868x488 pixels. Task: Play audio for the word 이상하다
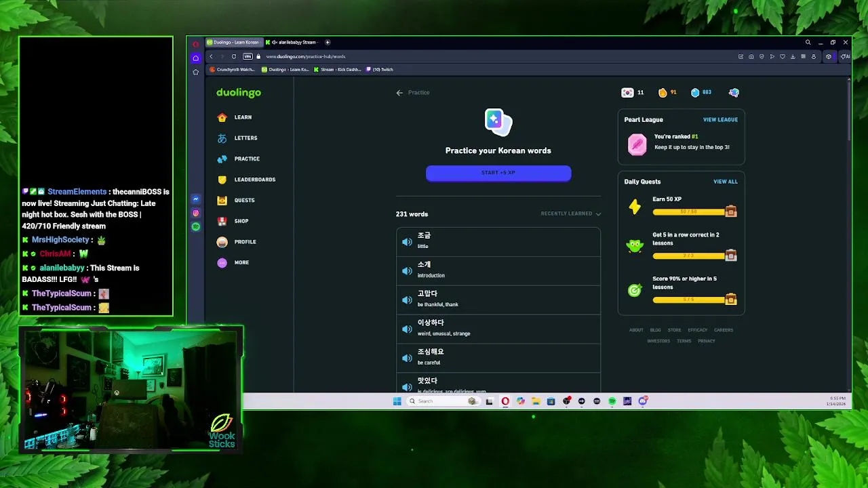click(x=407, y=329)
